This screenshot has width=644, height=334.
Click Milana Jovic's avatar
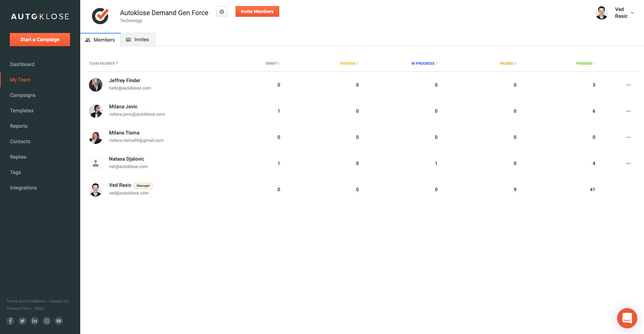coord(96,111)
